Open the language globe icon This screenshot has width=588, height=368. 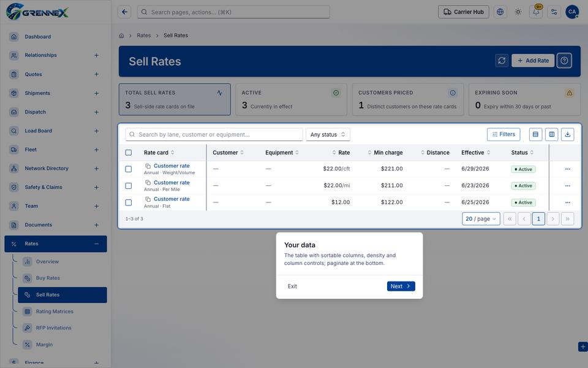[x=500, y=12]
